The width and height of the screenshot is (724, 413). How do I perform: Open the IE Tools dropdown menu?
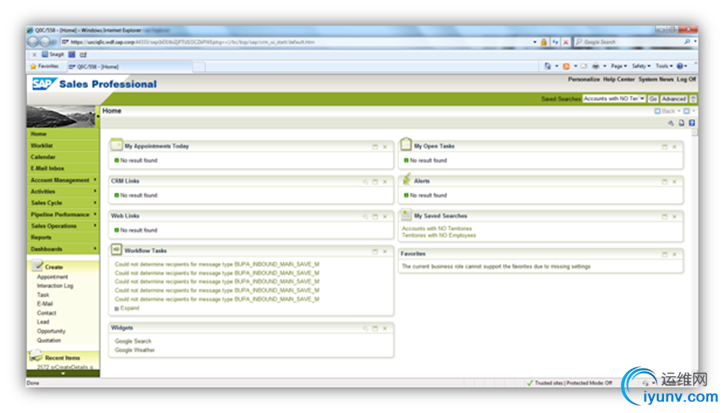pyautogui.click(x=664, y=66)
